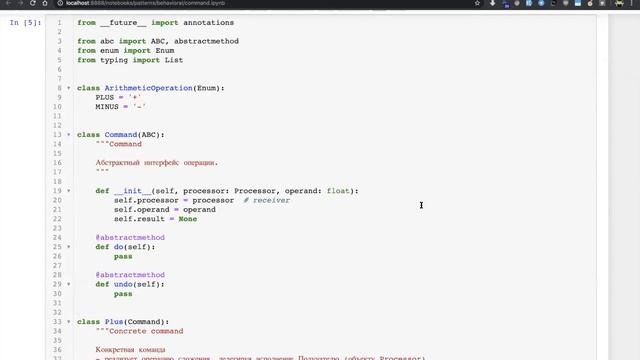Image resolution: width=640 pixels, height=360 pixels.
Task: Go to browser home page
Action: click(45, 3)
